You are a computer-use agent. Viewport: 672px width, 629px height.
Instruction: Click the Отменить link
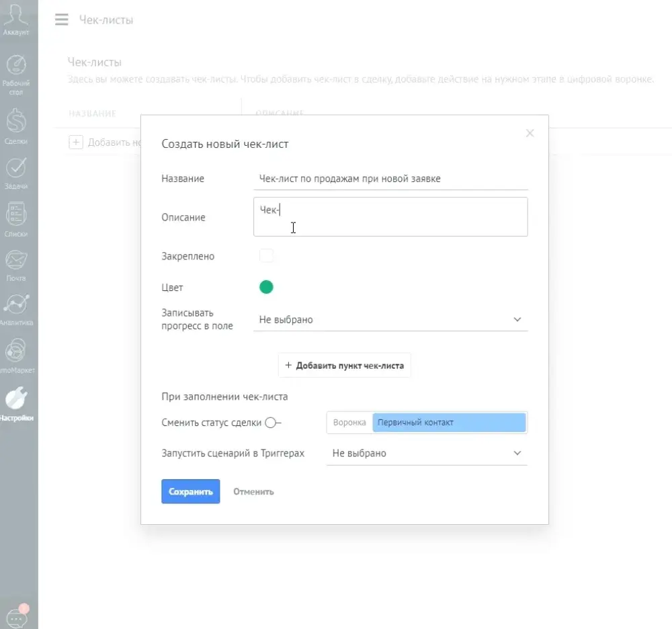click(254, 492)
